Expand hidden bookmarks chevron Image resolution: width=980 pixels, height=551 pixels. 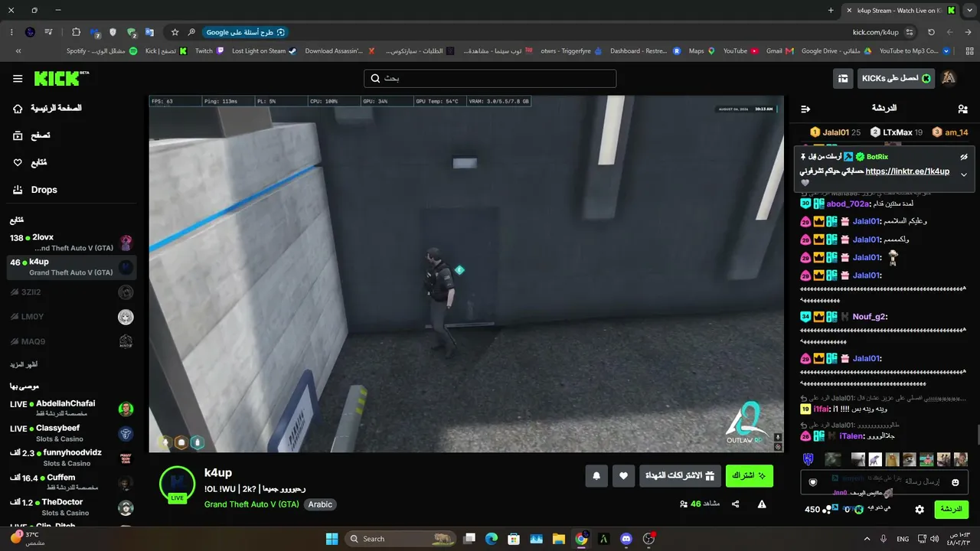coord(18,51)
